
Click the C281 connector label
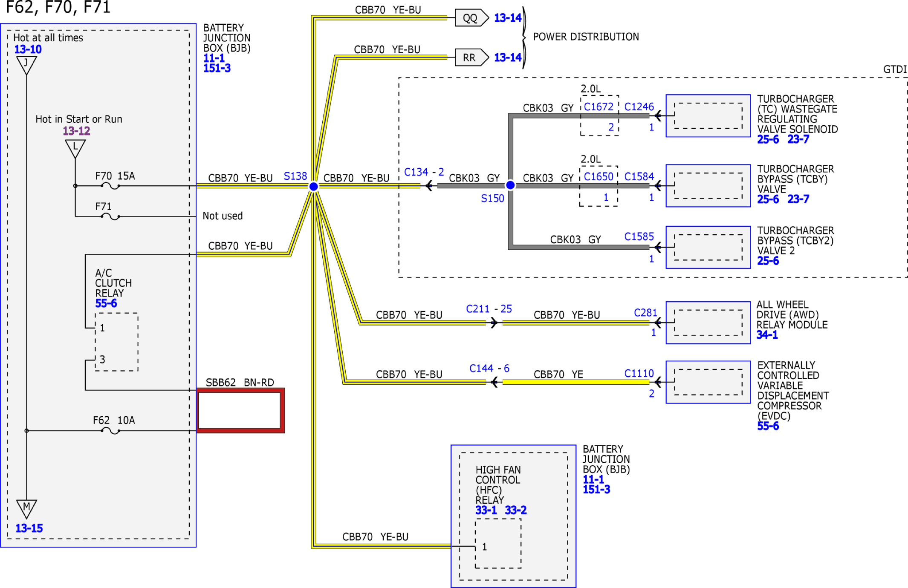point(645,313)
